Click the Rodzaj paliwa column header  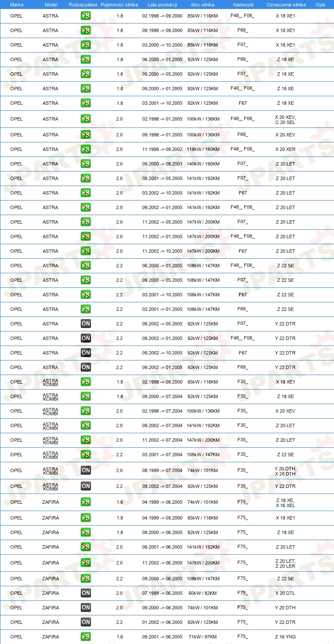pos(83,5)
